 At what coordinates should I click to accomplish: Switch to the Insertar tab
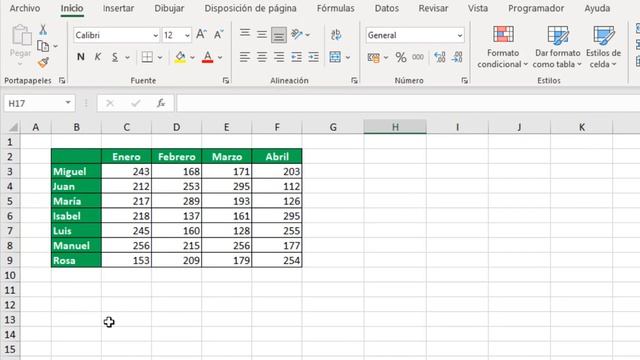(118, 8)
